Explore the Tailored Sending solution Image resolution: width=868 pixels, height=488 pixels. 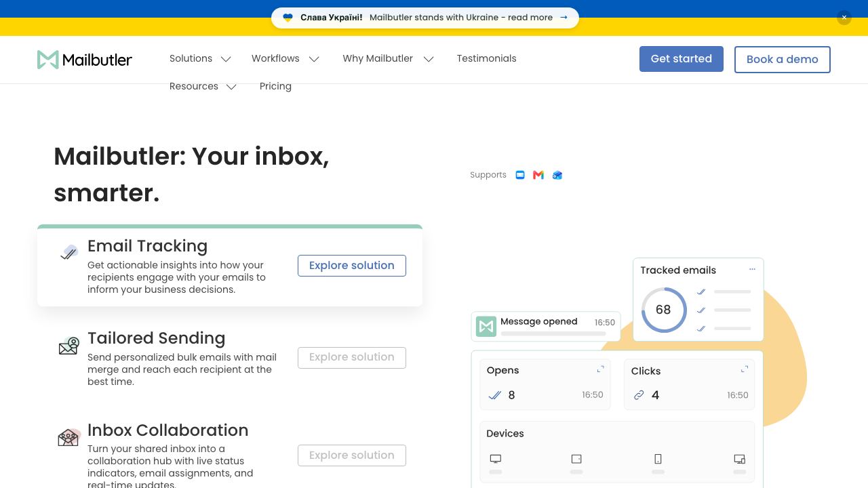pyautogui.click(x=352, y=357)
